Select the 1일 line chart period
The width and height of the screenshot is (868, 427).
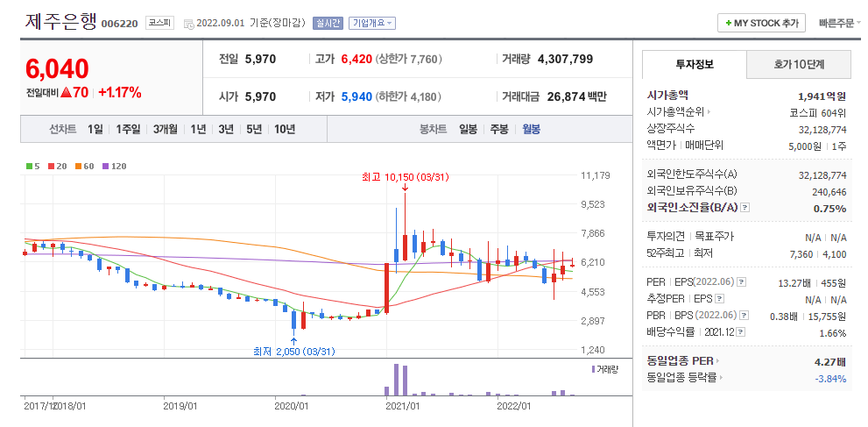(95, 130)
